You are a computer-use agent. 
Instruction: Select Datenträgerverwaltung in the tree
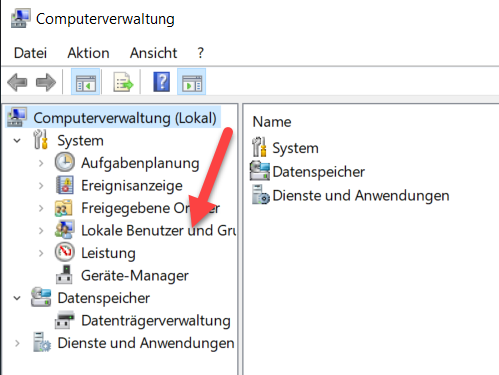click(156, 321)
